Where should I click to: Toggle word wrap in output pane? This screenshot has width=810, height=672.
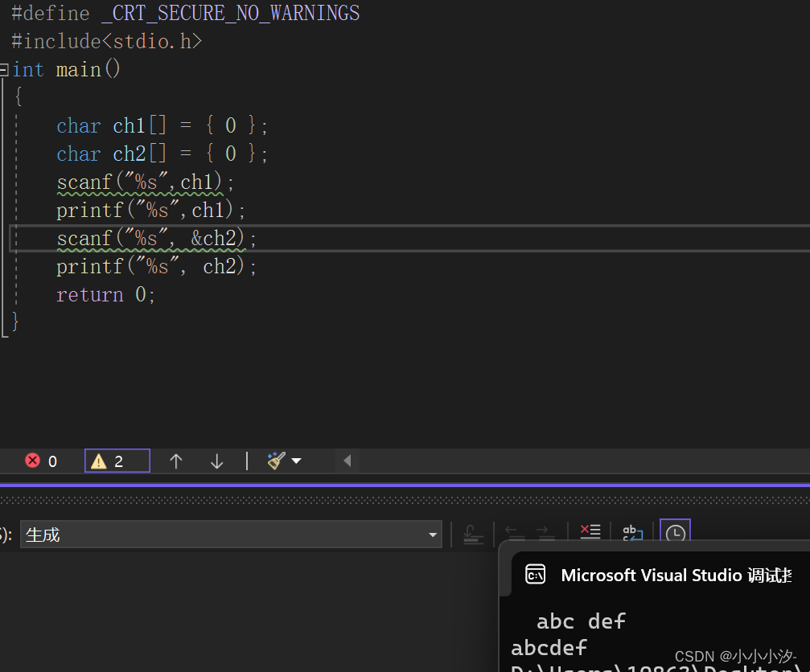tap(632, 533)
